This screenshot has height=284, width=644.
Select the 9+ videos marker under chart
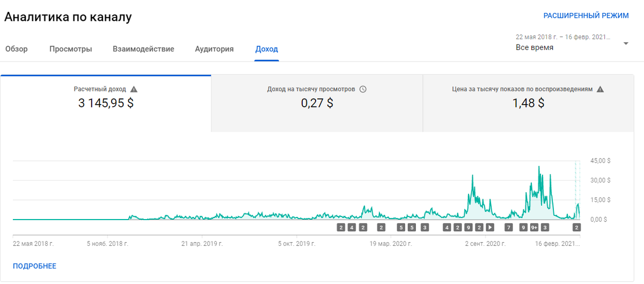click(534, 228)
